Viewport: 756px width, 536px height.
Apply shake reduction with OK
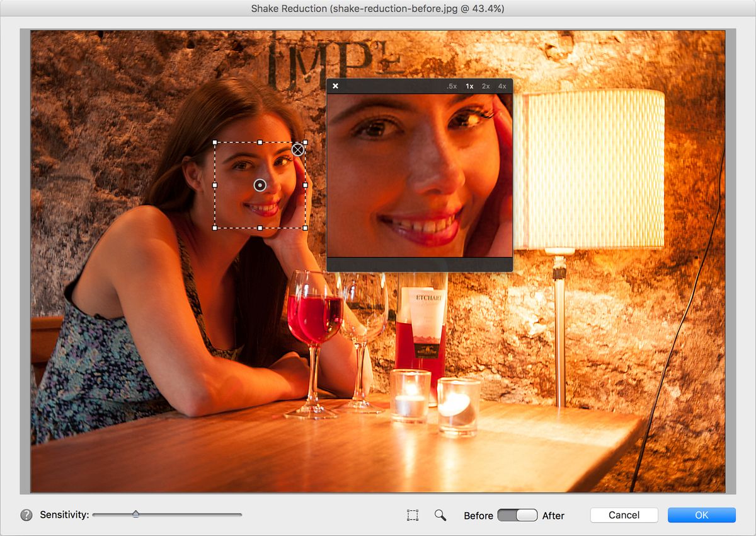point(701,515)
